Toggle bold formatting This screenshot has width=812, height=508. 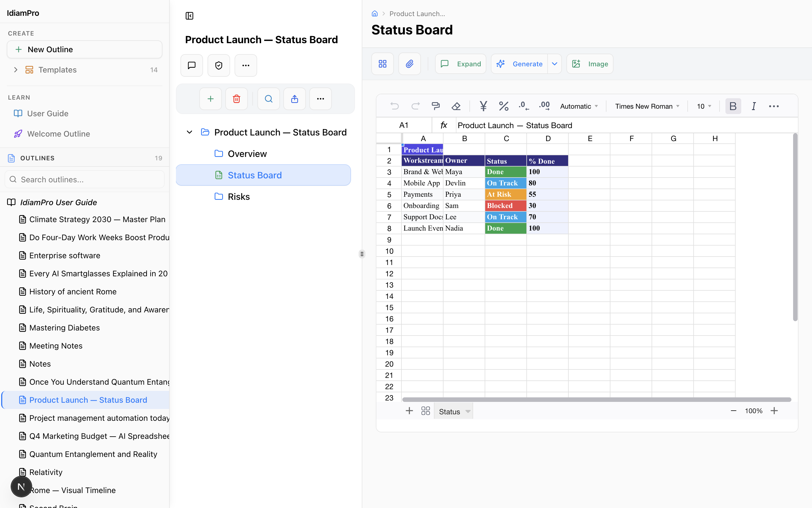click(x=733, y=106)
